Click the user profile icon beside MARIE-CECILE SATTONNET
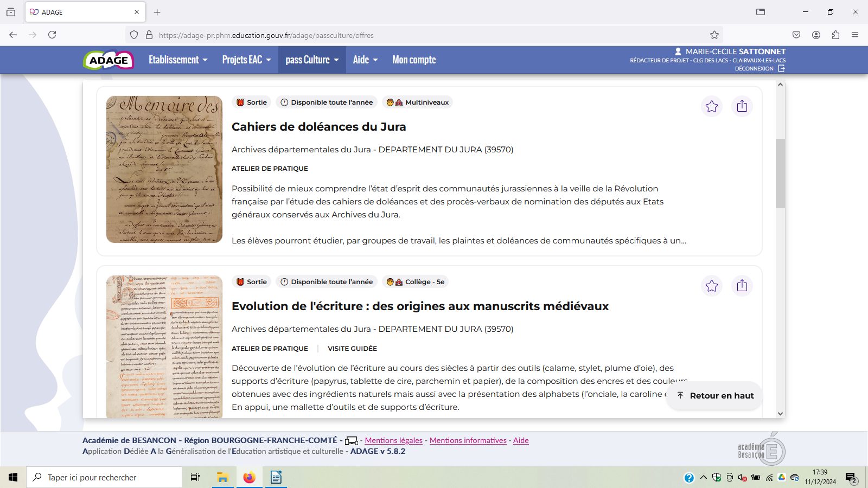The image size is (868, 488). [x=678, y=52]
